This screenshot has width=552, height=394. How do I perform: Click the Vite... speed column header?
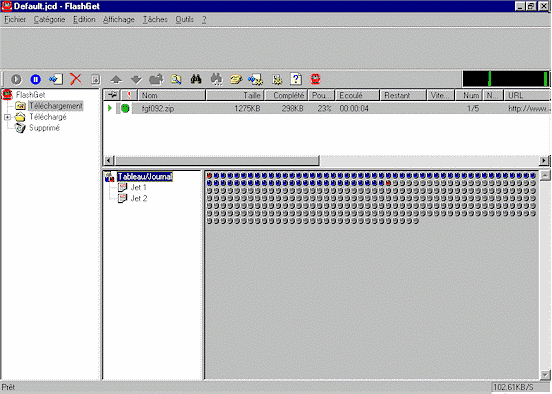(440, 95)
